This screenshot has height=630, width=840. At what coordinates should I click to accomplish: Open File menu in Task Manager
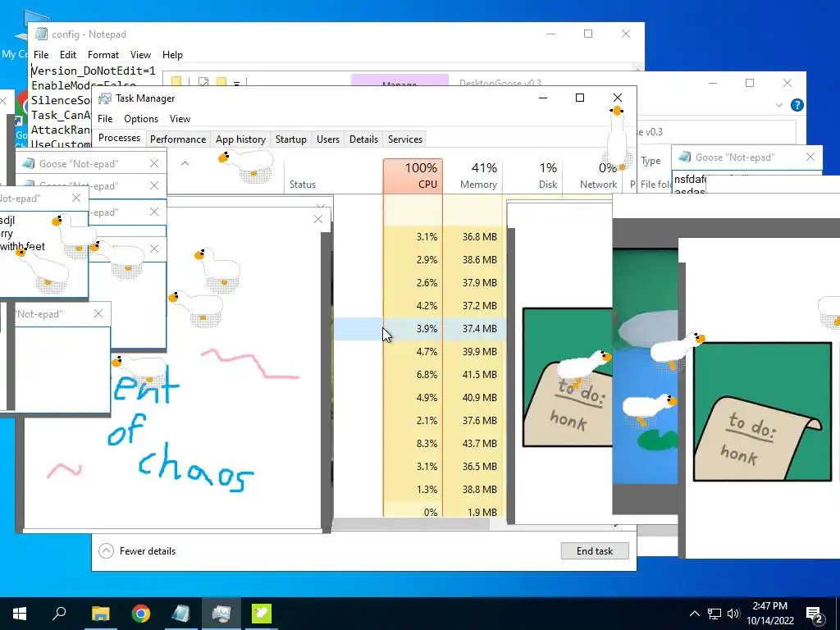tap(105, 119)
